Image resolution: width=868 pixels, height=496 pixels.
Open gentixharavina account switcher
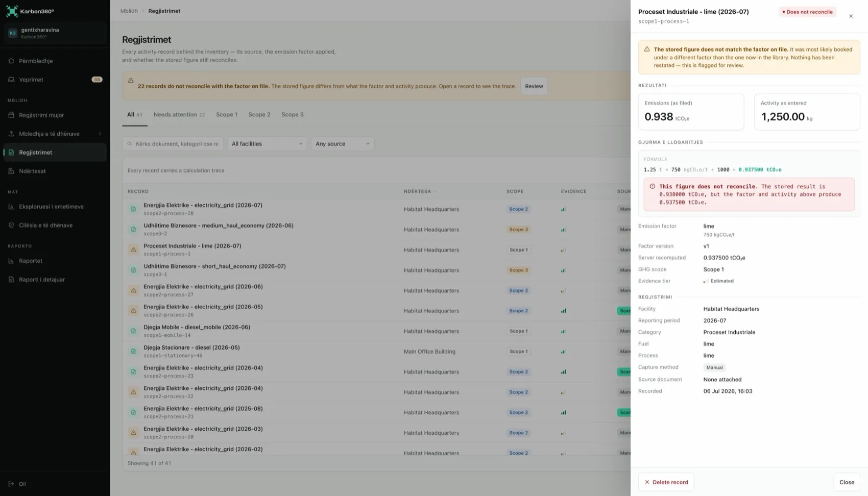[x=55, y=33]
